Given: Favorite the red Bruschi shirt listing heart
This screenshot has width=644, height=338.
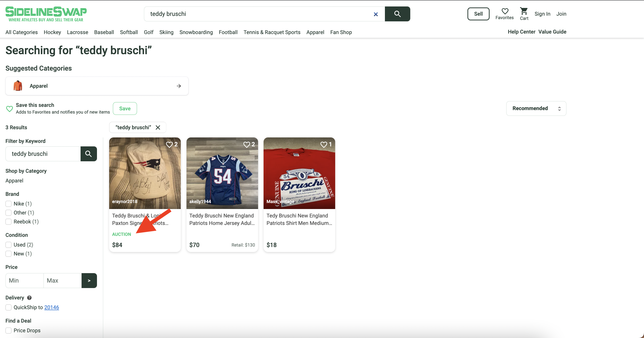Looking at the screenshot, I should pyautogui.click(x=324, y=144).
